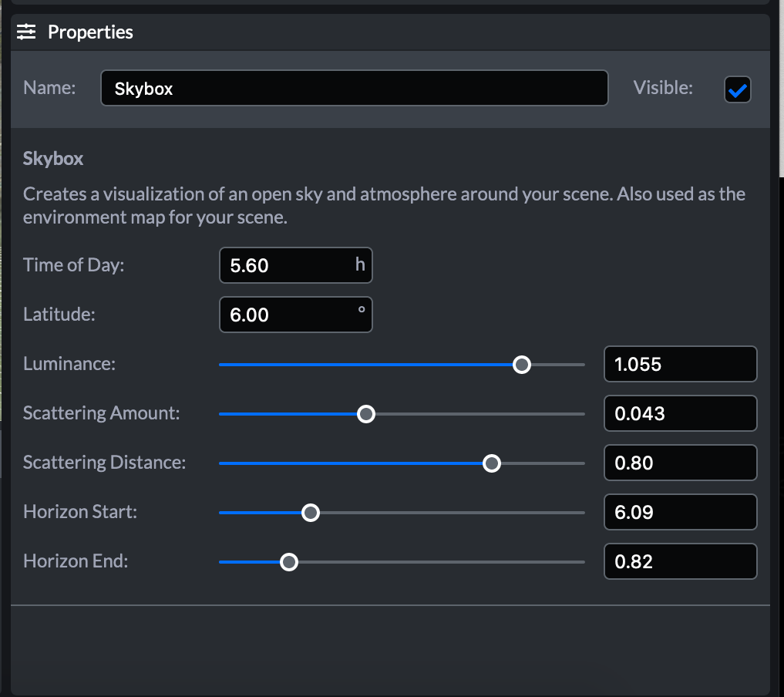Click the Horizon Start slider handle
This screenshot has width=784, height=697.
click(x=311, y=512)
